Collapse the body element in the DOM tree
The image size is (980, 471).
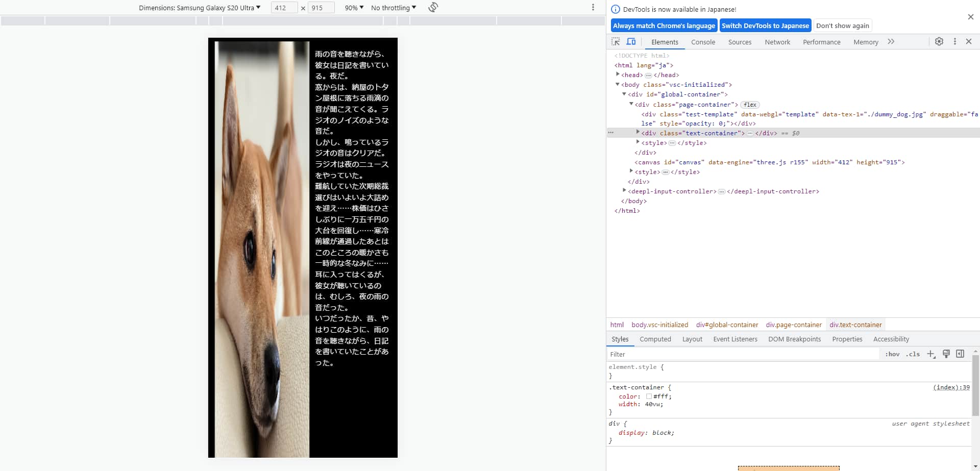point(618,84)
